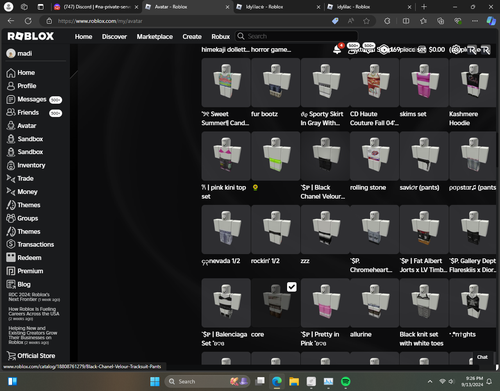
Task: Select the rolling stone thumbnail
Action: pos(375,156)
